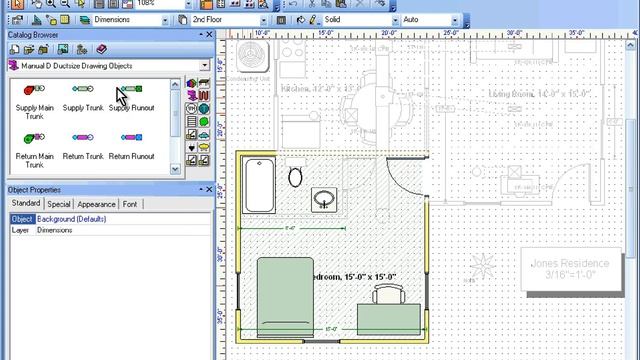640x360 pixels.
Task: Click the zoom in magnifier
Action: 51,4
